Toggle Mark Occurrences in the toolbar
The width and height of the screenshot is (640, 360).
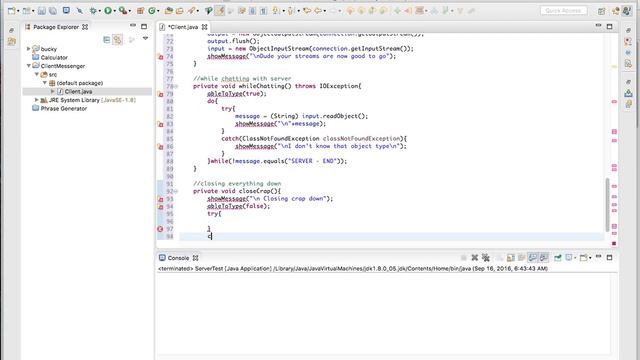tap(220, 11)
